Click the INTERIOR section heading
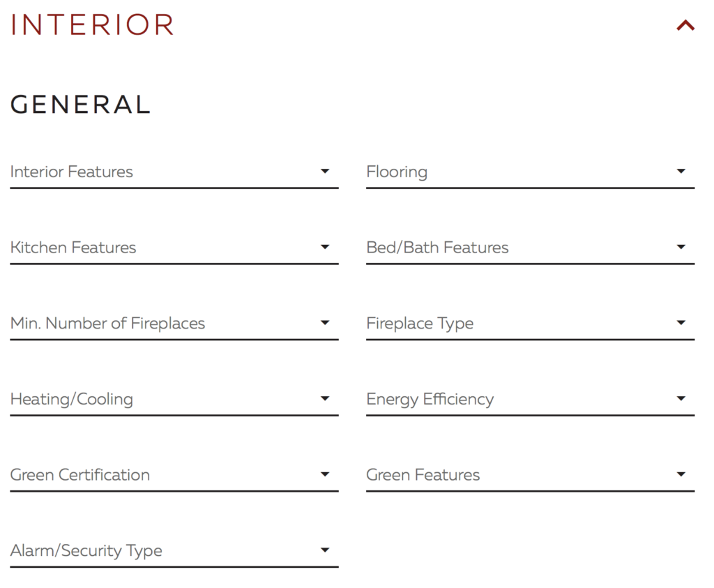714x588 pixels. (92, 24)
